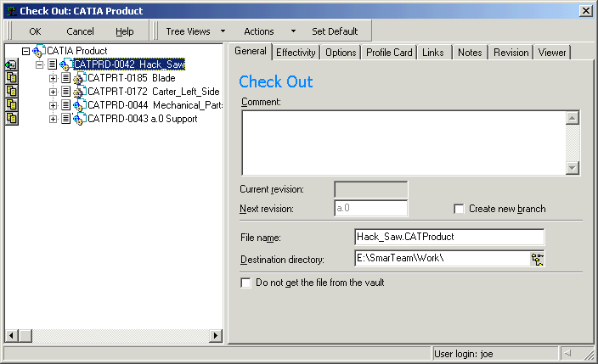
Task: Switch to the Effectivity tab
Action: tap(296, 53)
